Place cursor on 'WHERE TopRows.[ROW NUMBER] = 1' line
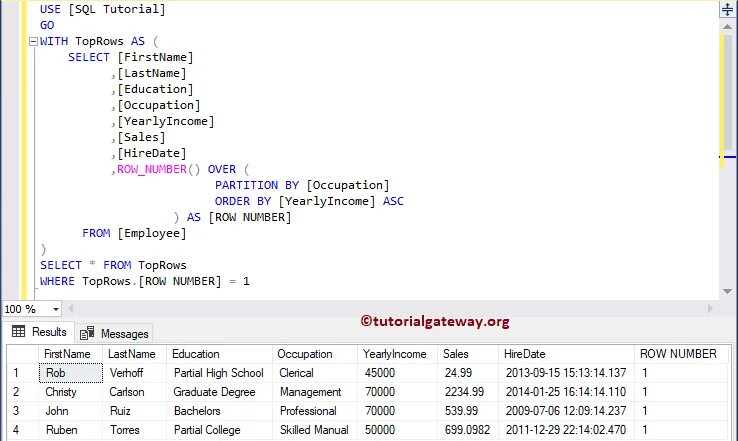Image resolution: width=738 pixels, height=441 pixels. pos(144,281)
